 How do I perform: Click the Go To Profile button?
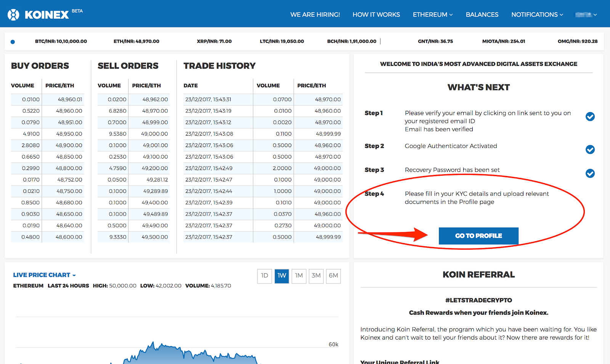pos(478,236)
